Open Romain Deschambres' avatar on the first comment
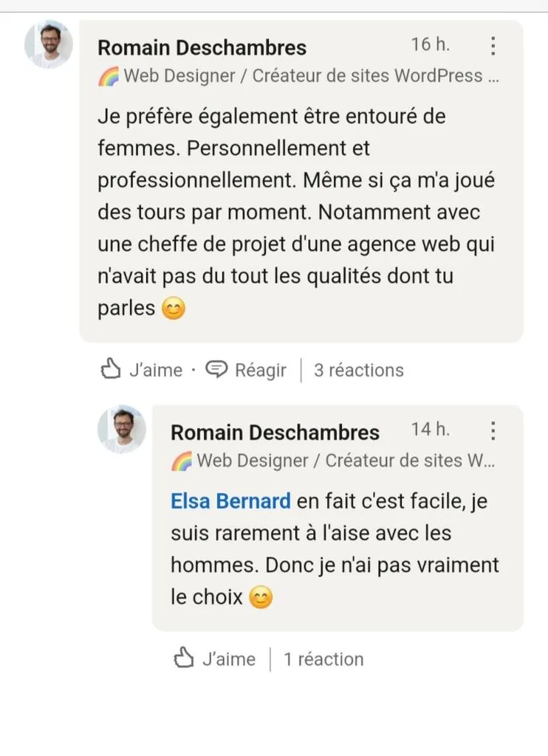Screen dimensions: 548x756 click(49, 44)
